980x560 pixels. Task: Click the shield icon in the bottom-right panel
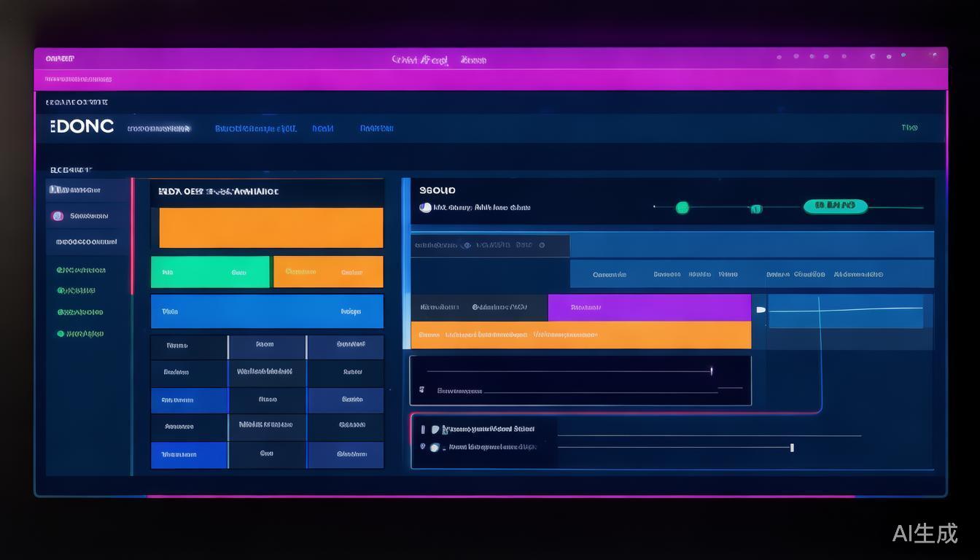pyautogui.click(x=435, y=430)
